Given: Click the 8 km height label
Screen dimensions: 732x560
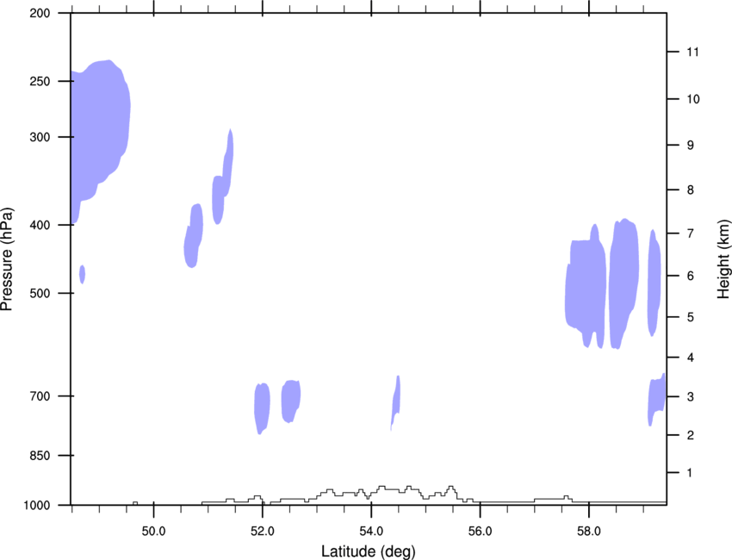Looking at the screenshot, I should 691,190.
